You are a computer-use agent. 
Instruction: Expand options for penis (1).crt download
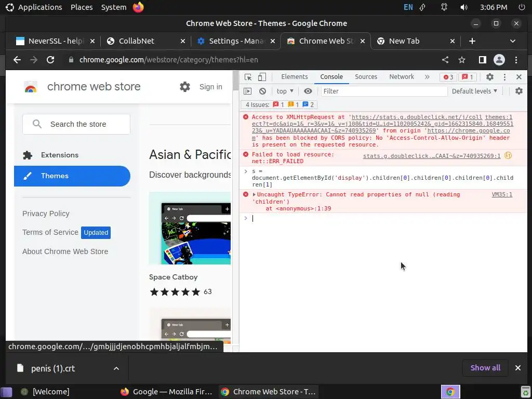[116, 368]
